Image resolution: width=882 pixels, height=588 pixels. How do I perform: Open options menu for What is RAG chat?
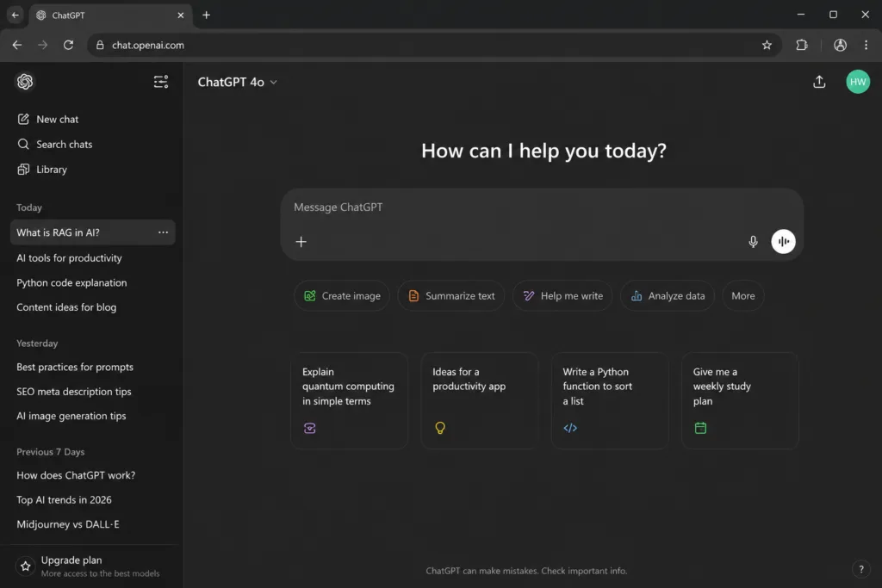coord(163,232)
